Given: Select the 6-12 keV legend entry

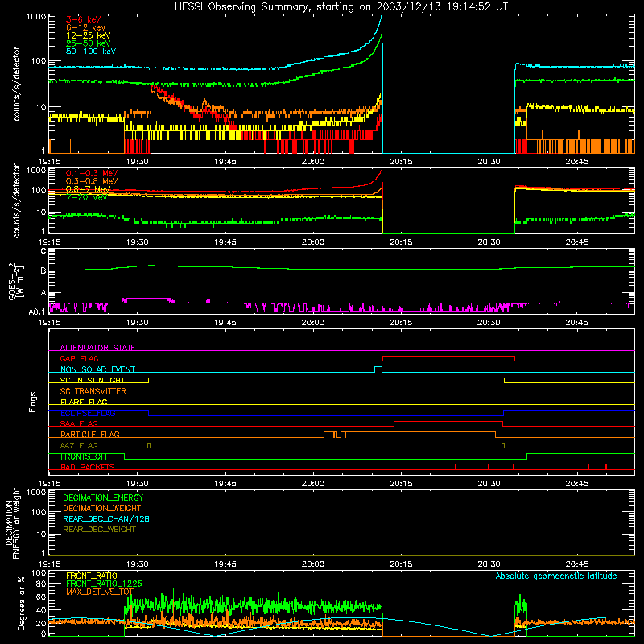Looking at the screenshot, I should click(86, 27).
